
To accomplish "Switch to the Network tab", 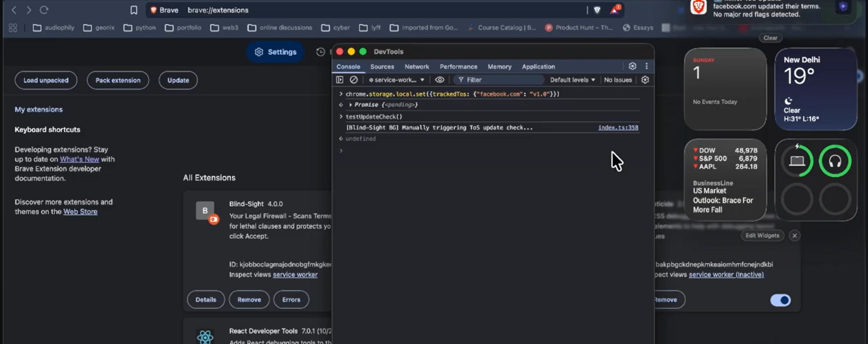I will (417, 67).
